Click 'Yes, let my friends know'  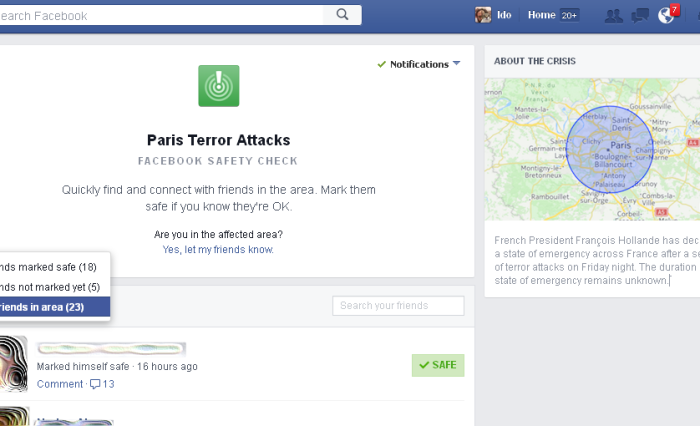(x=218, y=250)
